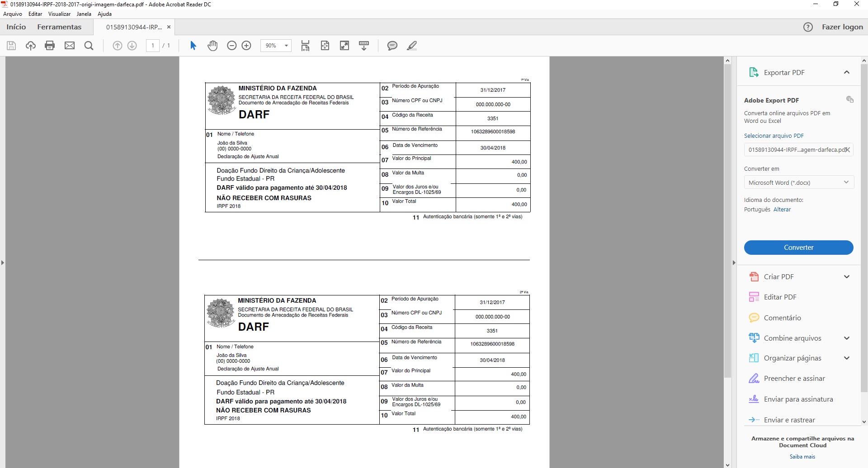Send file by email envelope icon
868x468 pixels.
[x=70, y=46]
